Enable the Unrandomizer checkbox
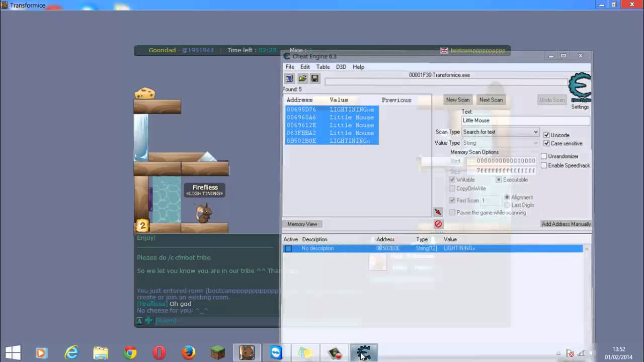Screen dimensions: 644x362 544,156
